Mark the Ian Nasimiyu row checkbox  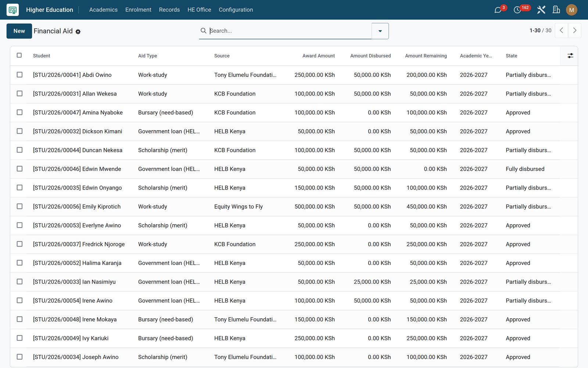click(x=19, y=282)
